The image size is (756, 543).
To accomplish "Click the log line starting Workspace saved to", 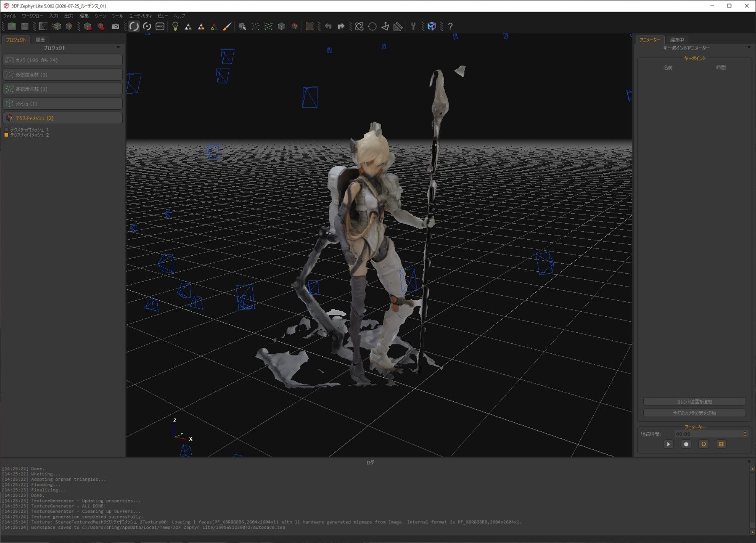I will click(143, 527).
